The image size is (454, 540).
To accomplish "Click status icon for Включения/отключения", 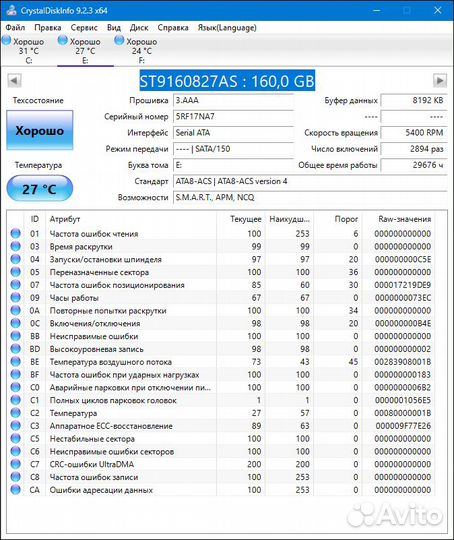I will coord(16,323).
